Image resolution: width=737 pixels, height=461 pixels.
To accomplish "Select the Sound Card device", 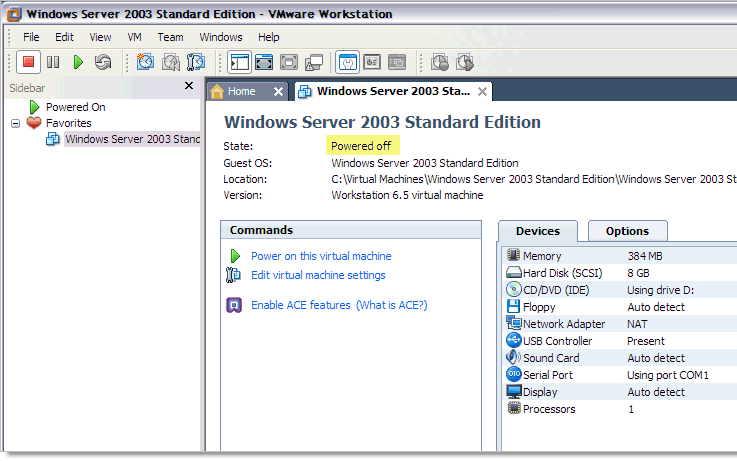I will [x=619, y=358].
